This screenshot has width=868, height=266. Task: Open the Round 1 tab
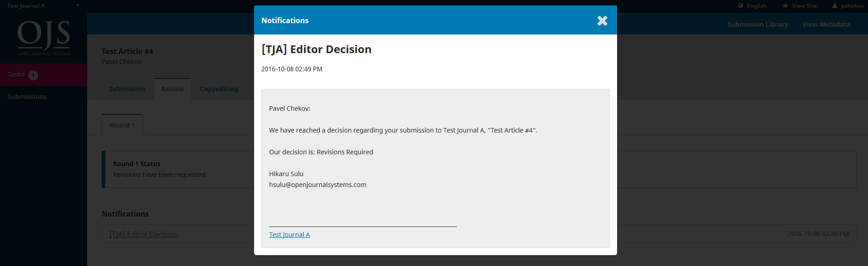[x=122, y=125]
